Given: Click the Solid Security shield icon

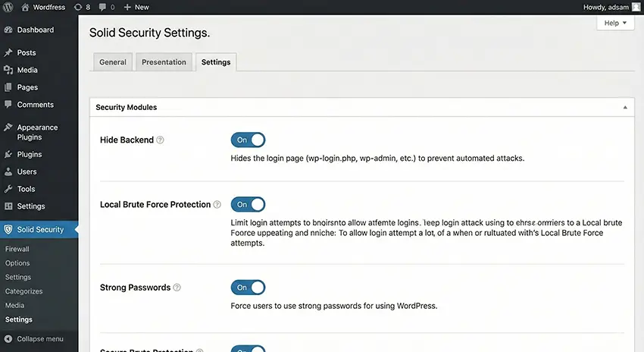Looking at the screenshot, I should (8, 229).
